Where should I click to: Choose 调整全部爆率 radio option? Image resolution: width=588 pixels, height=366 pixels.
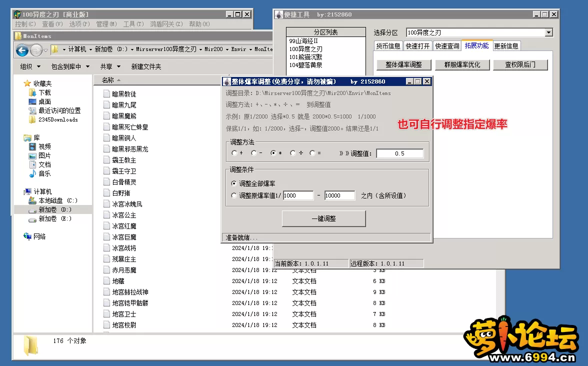234,183
